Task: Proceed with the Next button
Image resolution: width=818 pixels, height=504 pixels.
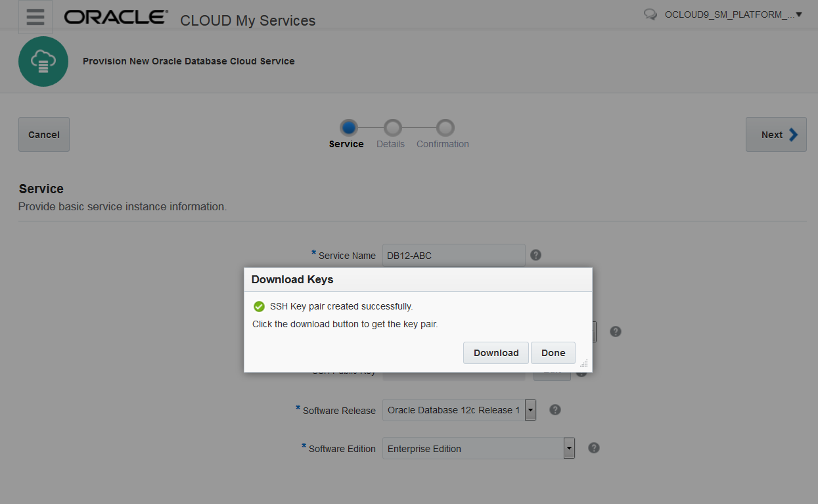Action: point(775,134)
